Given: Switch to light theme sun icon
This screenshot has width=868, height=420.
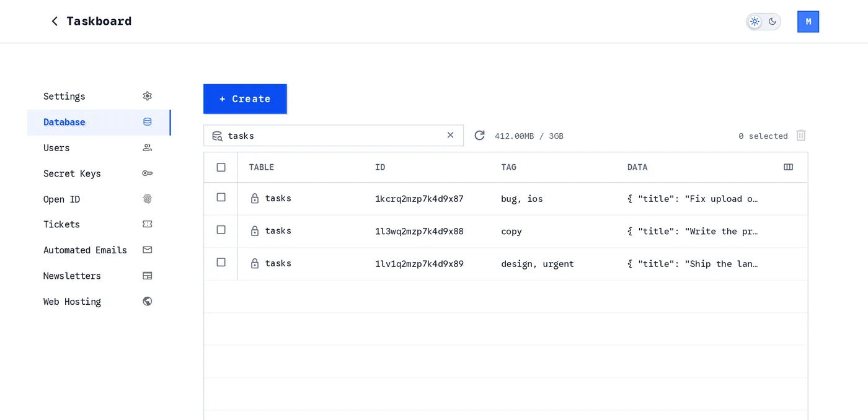Looking at the screenshot, I should 755,22.
